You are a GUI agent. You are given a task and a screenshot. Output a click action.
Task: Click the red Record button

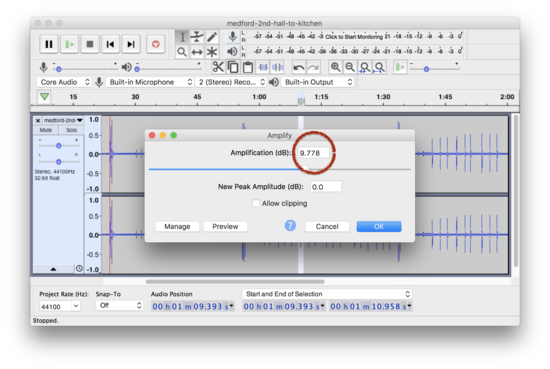click(x=156, y=44)
